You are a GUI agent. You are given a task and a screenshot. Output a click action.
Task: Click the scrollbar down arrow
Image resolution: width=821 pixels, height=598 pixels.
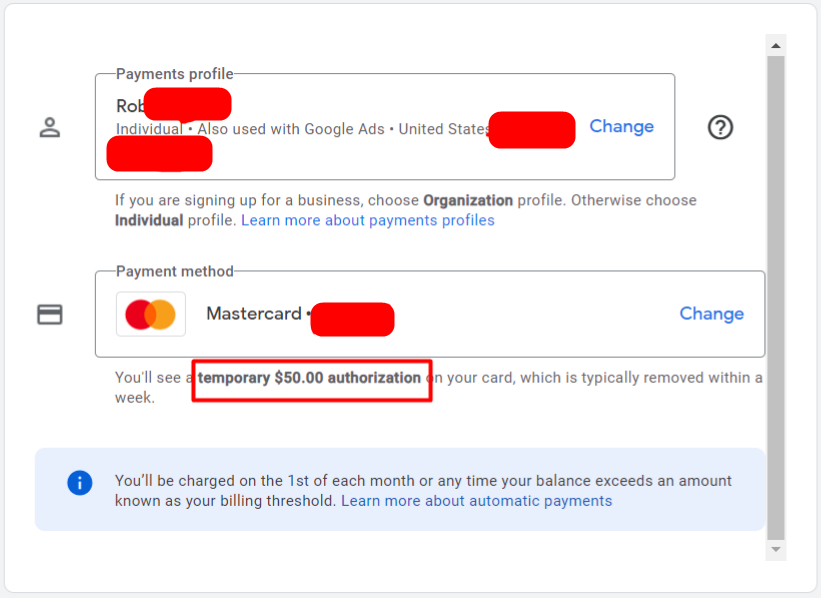tap(776, 549)
